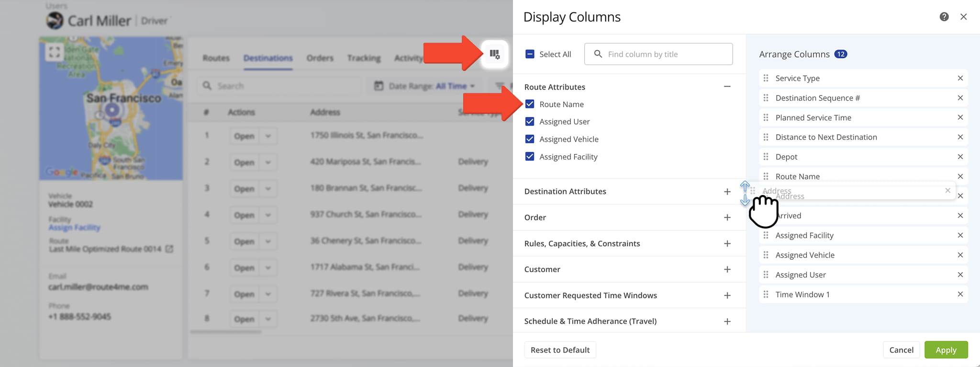
Task: Switch to the Routes tab
Action: coord(216,58)
